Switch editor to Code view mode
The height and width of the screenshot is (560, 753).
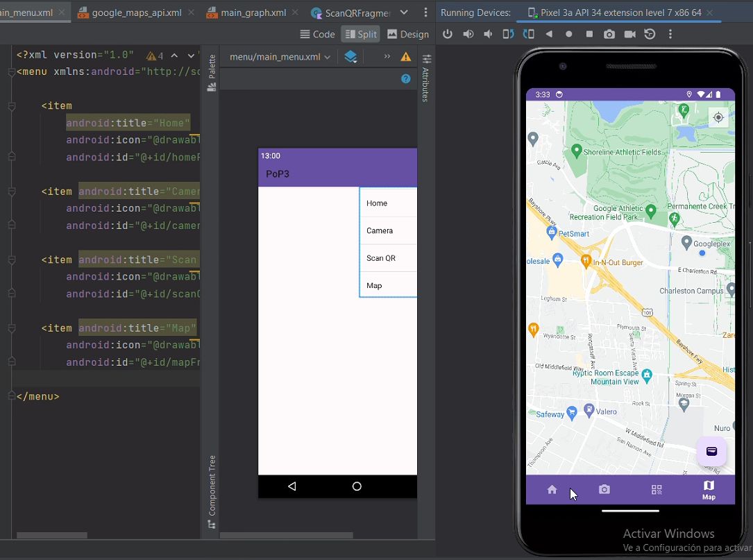pos(317,34)
